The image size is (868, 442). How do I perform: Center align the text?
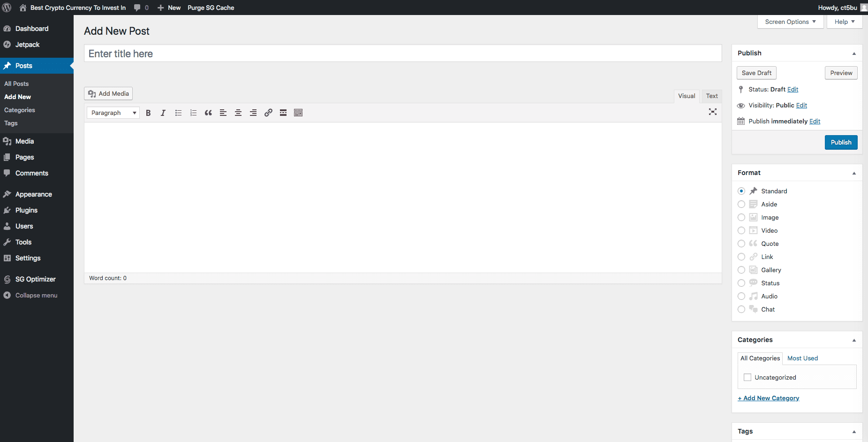tap(238, 113)
